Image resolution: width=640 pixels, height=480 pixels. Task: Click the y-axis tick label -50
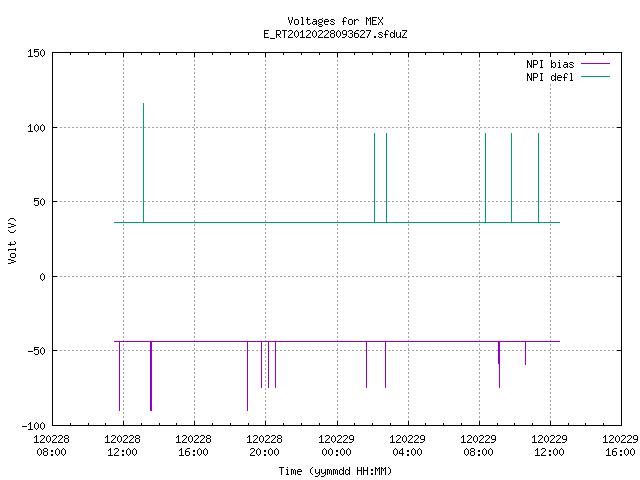click(36, 351)
